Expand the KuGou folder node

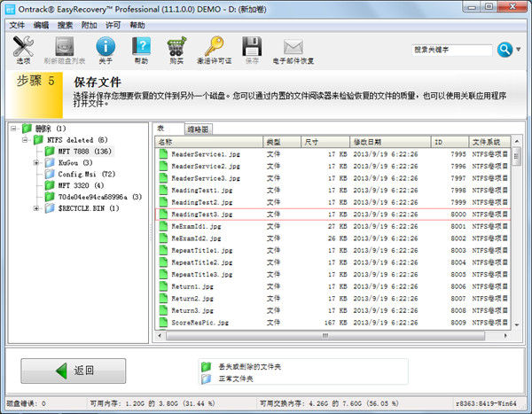pos(36,163)
